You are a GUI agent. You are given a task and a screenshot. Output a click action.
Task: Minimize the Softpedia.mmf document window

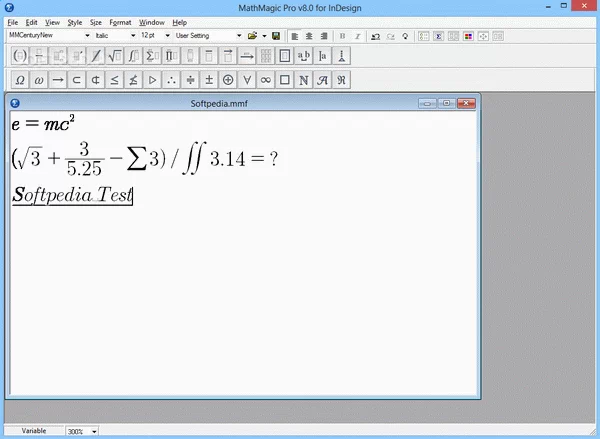click(x=427, y=103)
